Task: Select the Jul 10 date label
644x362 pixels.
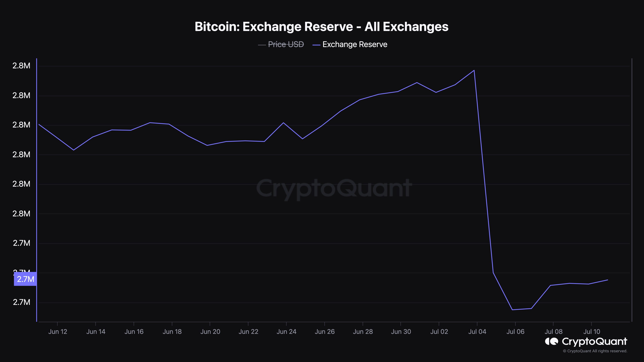Action: pos(592,332)
